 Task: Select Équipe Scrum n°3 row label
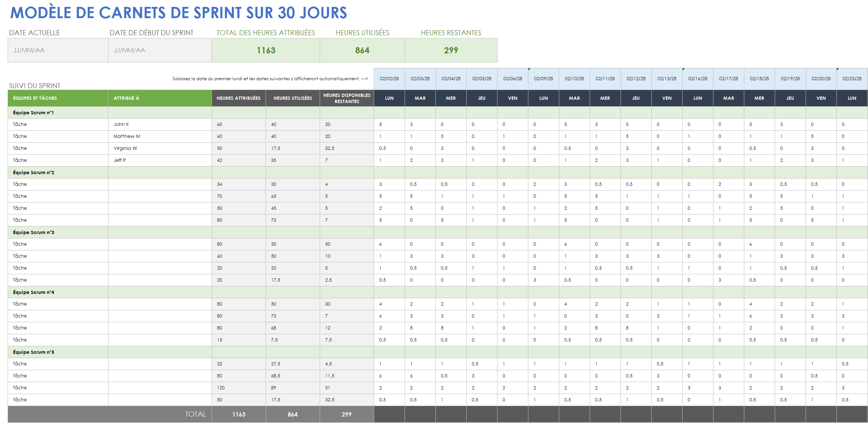coord(33,233)
